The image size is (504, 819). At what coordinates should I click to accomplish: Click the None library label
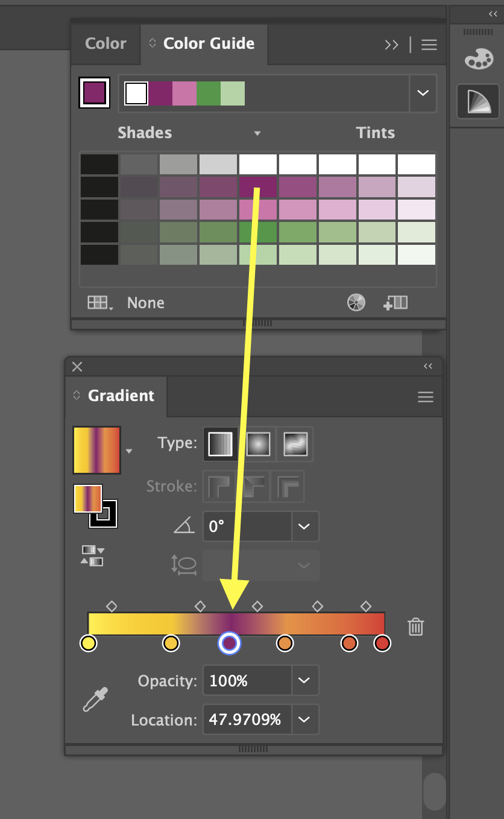point(145,303)
